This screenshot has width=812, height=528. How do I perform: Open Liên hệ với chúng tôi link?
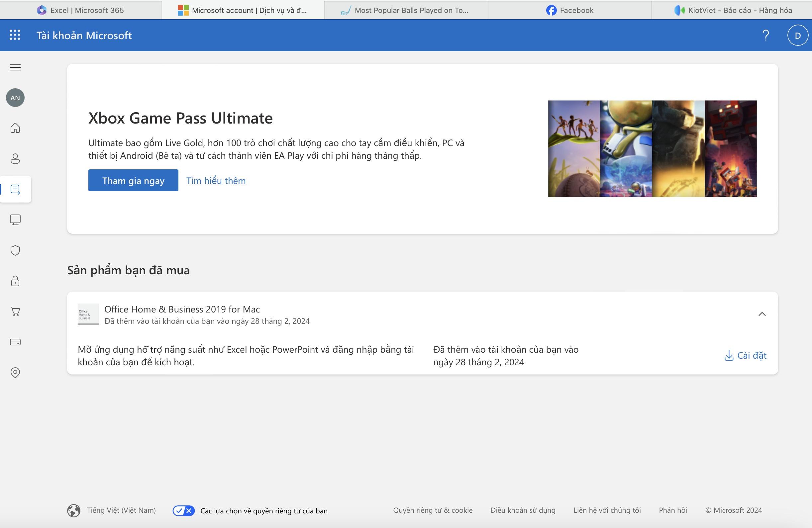(607, 510)
